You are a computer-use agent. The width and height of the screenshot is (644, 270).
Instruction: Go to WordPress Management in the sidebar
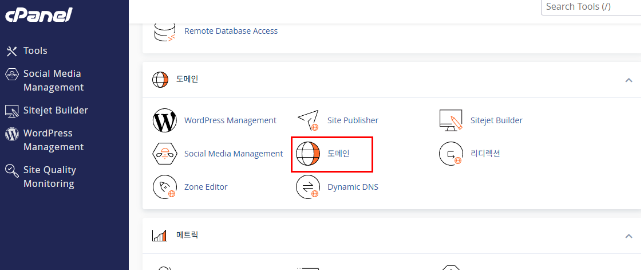53,140
